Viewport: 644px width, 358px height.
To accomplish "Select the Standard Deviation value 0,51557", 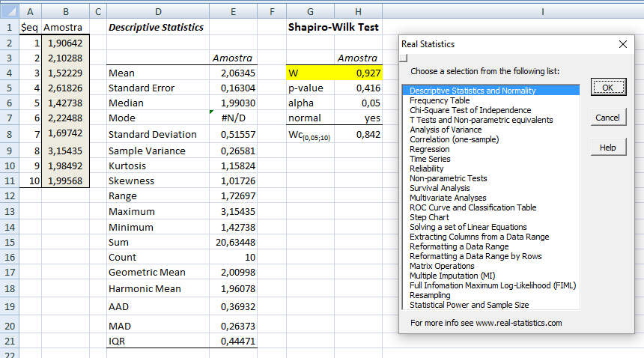I will pos(234,135).
